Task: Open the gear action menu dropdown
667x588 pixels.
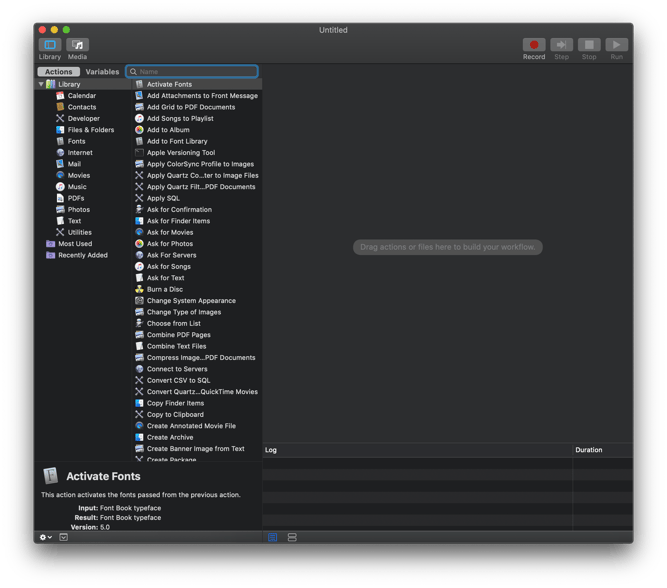Action: tap(46, 537)
